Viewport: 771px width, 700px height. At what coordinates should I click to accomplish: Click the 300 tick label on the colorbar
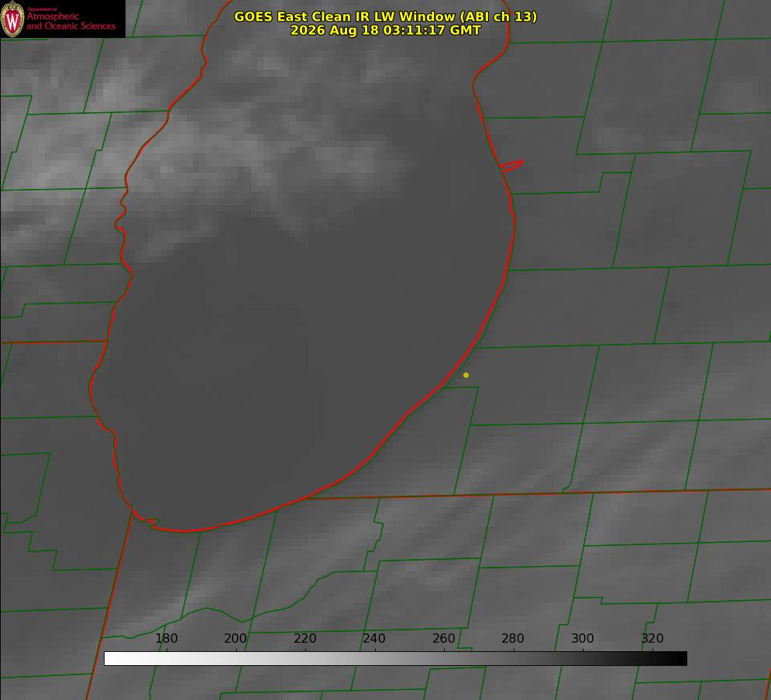tap(583, 638)
